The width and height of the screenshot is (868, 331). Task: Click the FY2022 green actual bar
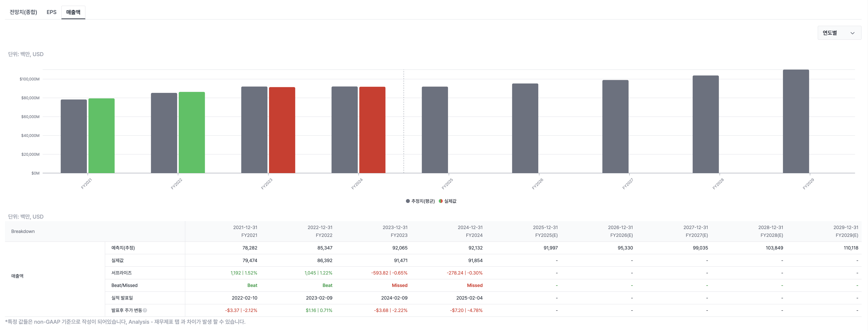192,133
